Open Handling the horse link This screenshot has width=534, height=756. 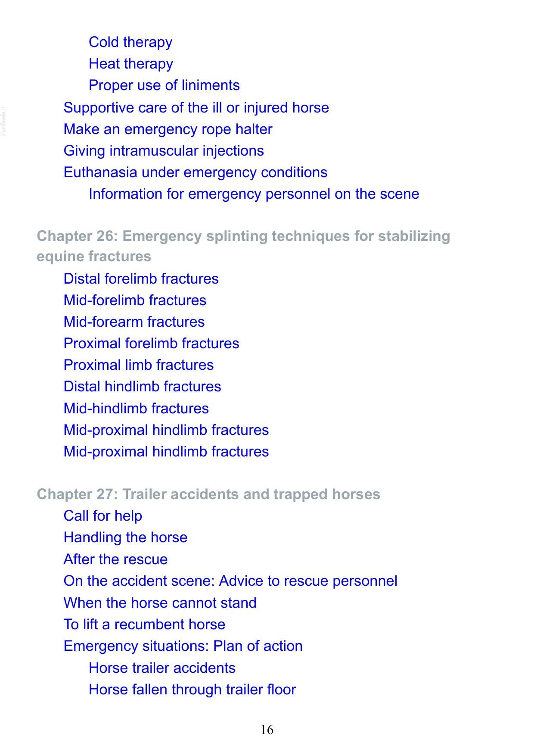click(125, 537)
